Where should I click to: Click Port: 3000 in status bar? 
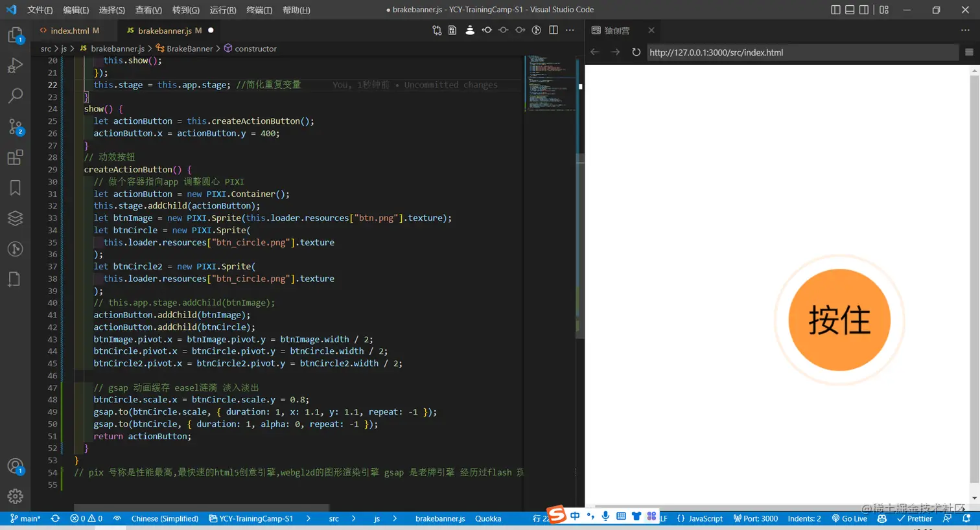756,519
